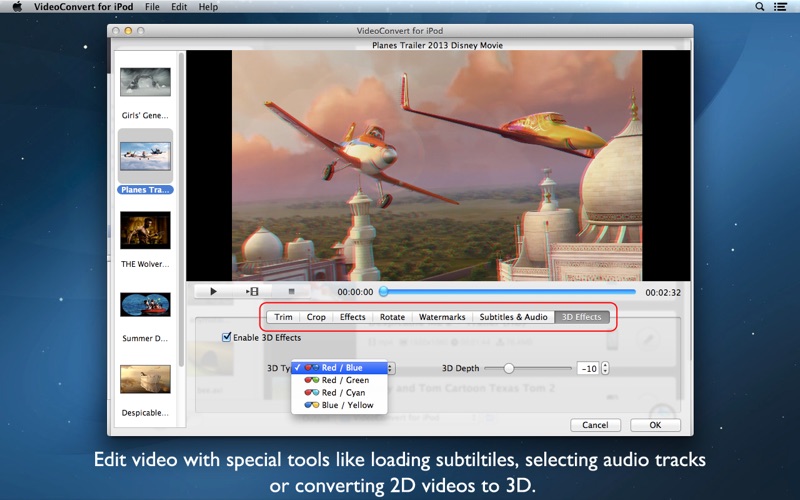Click the frame-step playback button
The height and width of the screenshot is (500, 800).
pos(252,291)
